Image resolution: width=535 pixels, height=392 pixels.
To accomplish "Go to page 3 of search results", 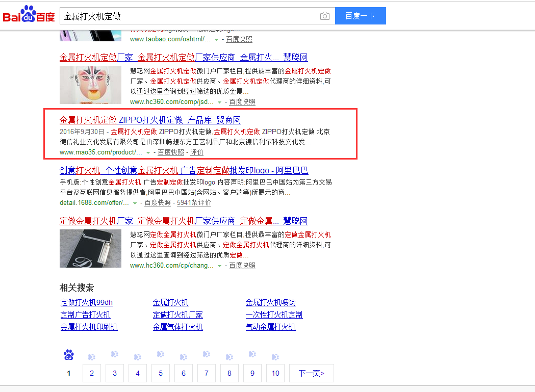I will tap(114, 373).
